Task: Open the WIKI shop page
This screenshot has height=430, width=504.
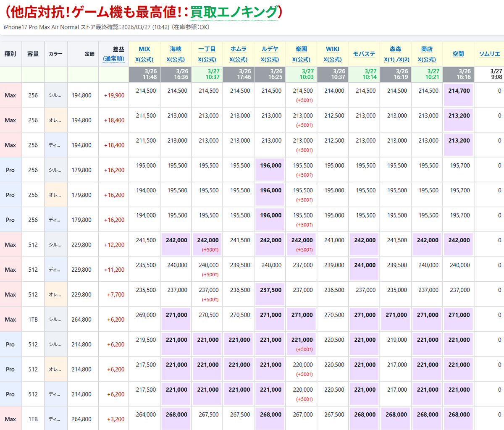Action: pyautogui.click(x=333, y=48)
